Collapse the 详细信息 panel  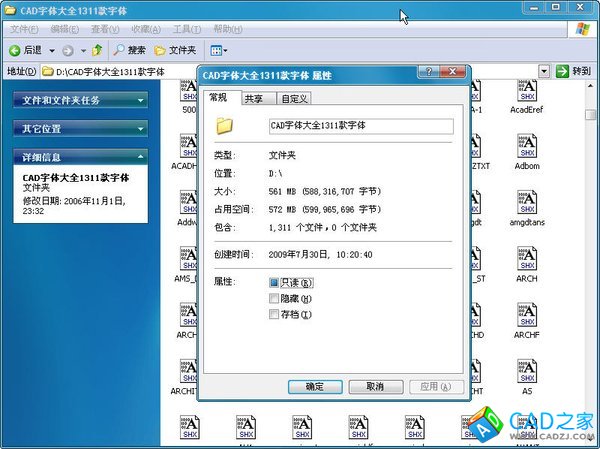click(x=80, y=157)
